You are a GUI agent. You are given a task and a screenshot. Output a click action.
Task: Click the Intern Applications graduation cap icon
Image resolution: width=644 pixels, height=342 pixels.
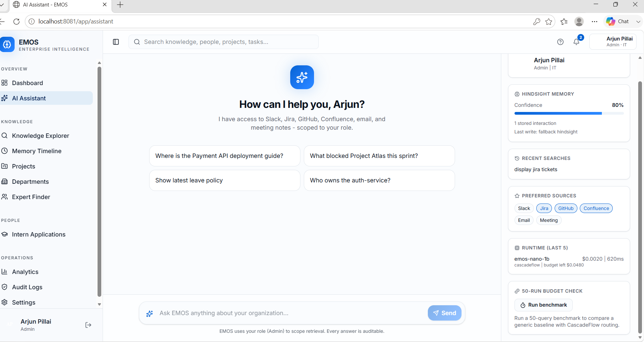pos(4,234)
